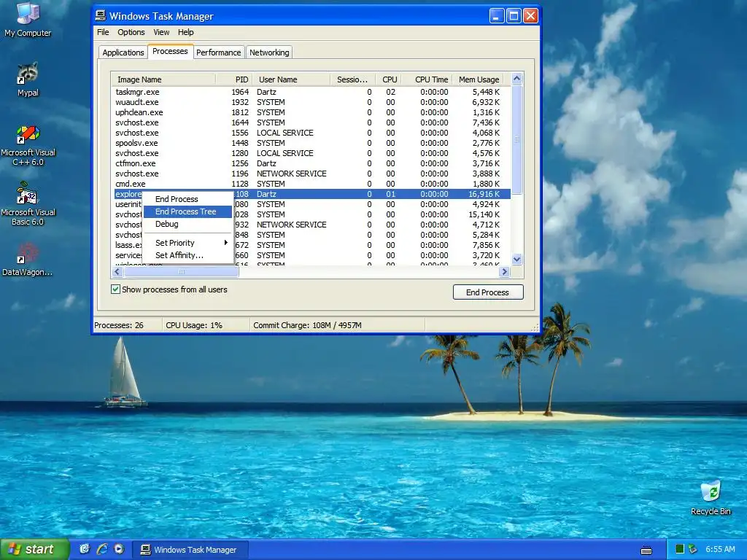
Task: Click the 16,916 K memory value
Action: click(484, 194)
